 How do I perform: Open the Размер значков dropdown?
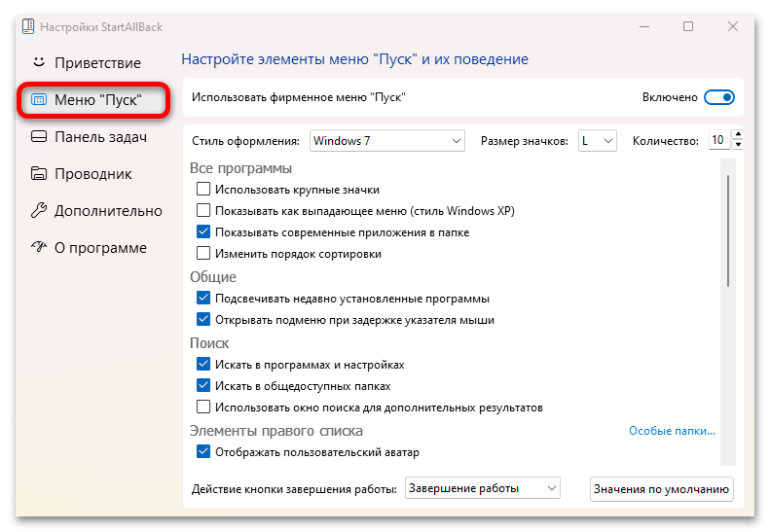coord(597,141)
